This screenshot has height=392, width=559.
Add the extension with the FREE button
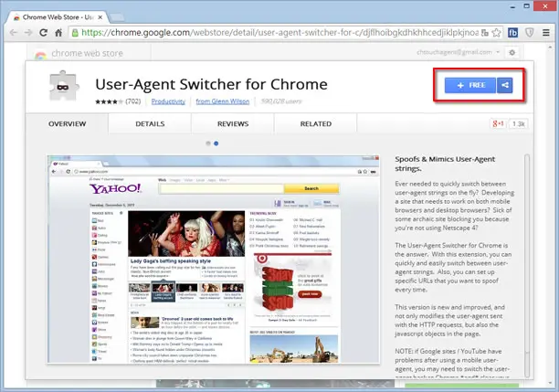pyautogui.click(x=470, y=85)
